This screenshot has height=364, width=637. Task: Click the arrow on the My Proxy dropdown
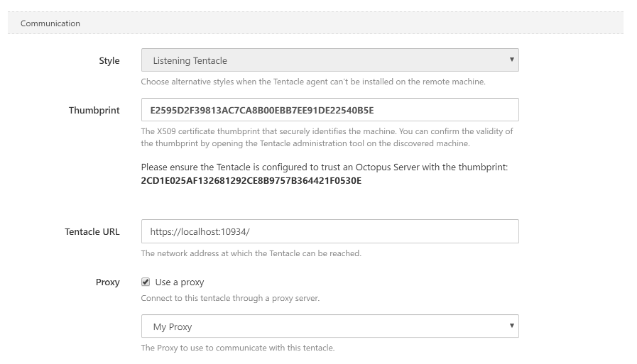click(x=511, y=326)
